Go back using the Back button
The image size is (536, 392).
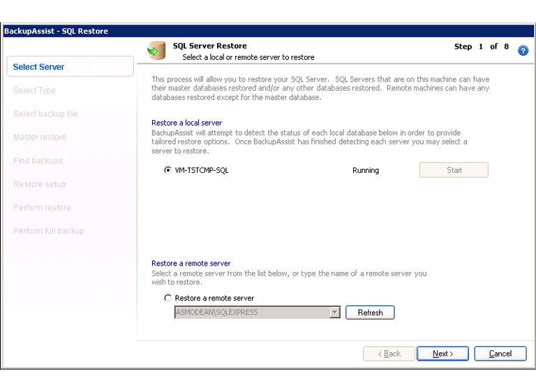coord(389,354)
